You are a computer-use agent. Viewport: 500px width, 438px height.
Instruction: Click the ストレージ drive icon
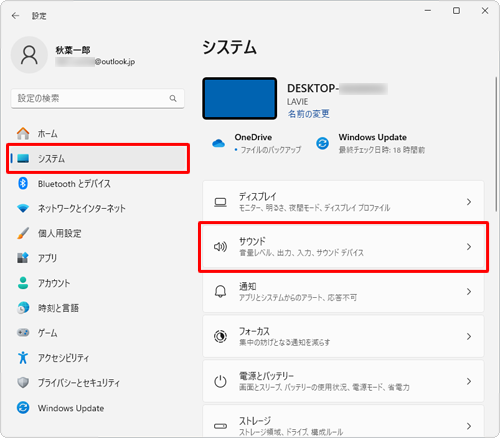pos(220,426)
